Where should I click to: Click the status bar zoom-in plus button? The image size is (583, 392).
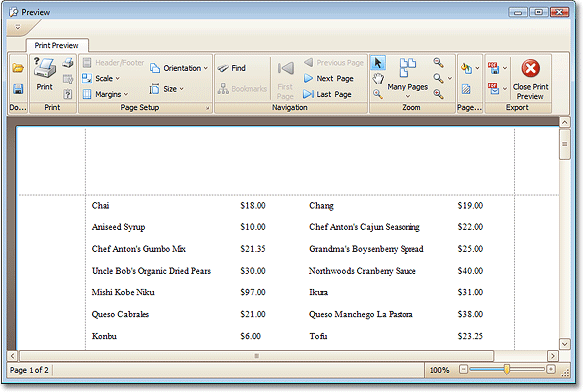[551, 369]
